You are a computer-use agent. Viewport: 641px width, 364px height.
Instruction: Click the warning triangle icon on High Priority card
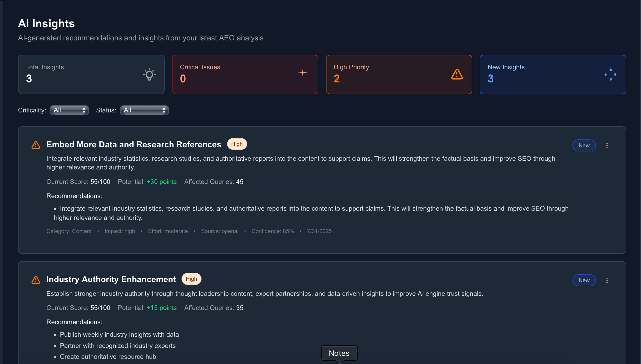point(457,74)
